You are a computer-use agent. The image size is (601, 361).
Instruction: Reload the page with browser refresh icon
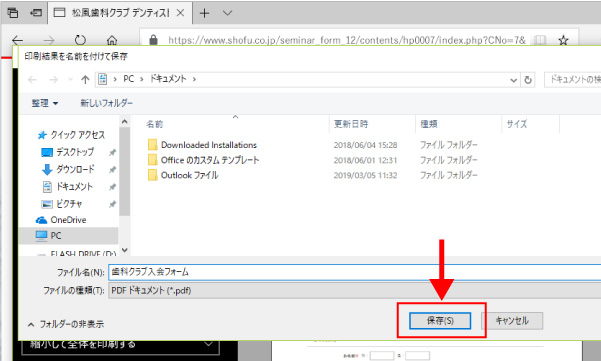(80, 40)
